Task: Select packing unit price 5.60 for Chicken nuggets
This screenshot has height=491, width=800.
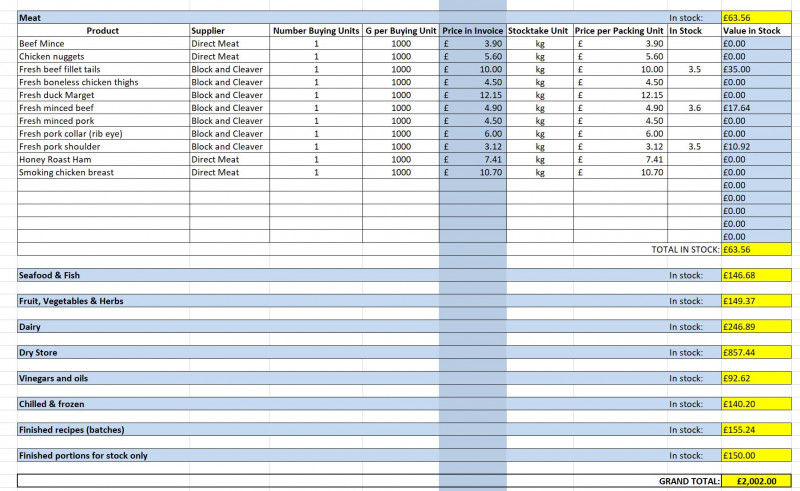Action: click(x=620, y=56)
